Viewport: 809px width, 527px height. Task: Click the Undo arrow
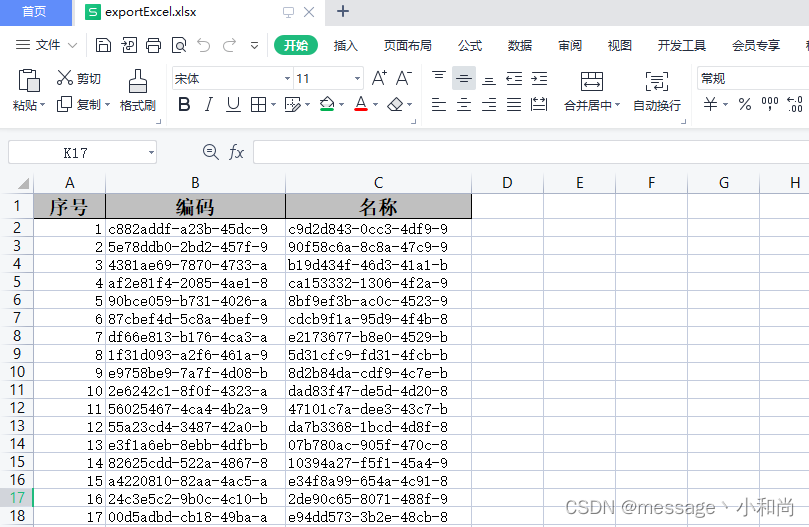pos(204,45)
